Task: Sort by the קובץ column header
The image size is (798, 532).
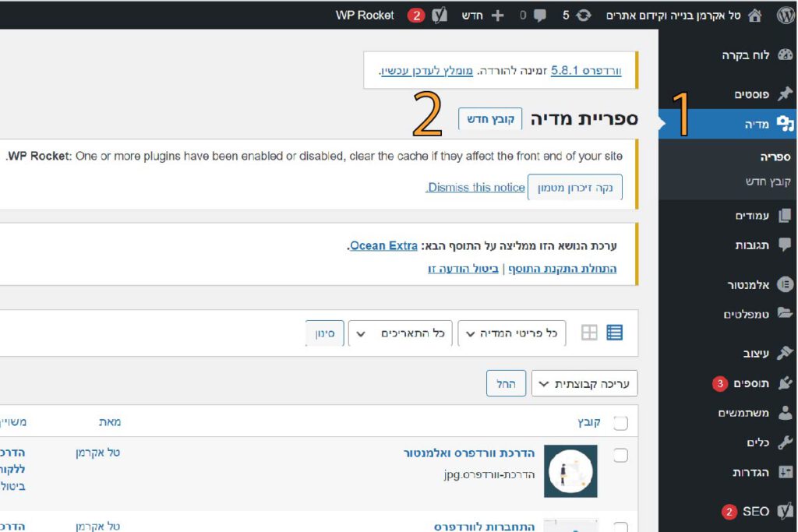Action: pos(589,421)
